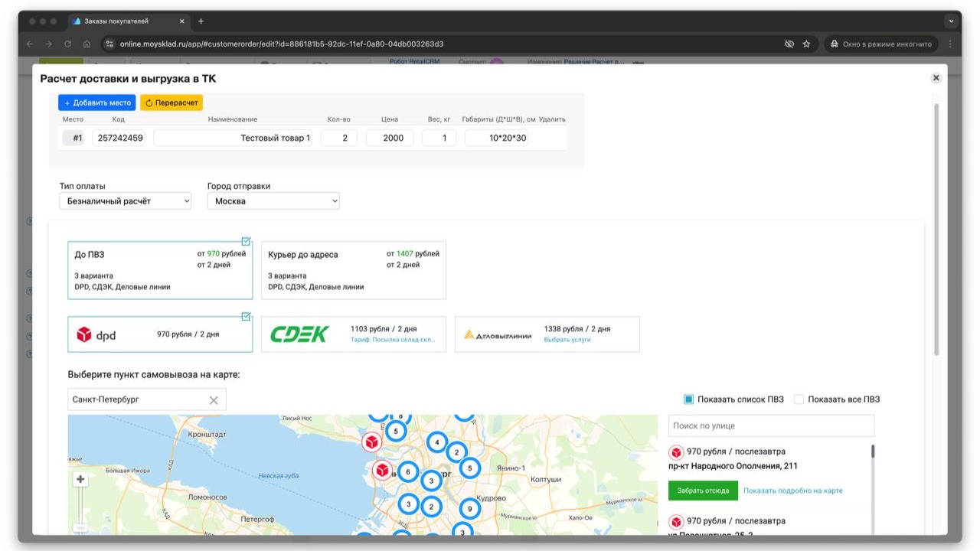Viewport: 980px width, 551px height.
Task: Clear the Санкт-Петербург city field
Action: tap(214, 400)
